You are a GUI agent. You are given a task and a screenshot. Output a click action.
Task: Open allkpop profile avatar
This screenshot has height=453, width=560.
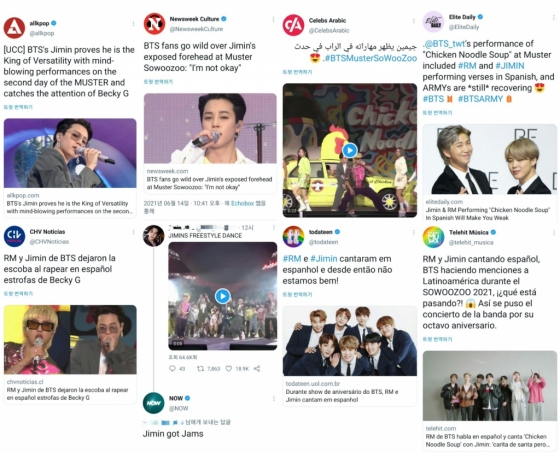tap(14, 28)
